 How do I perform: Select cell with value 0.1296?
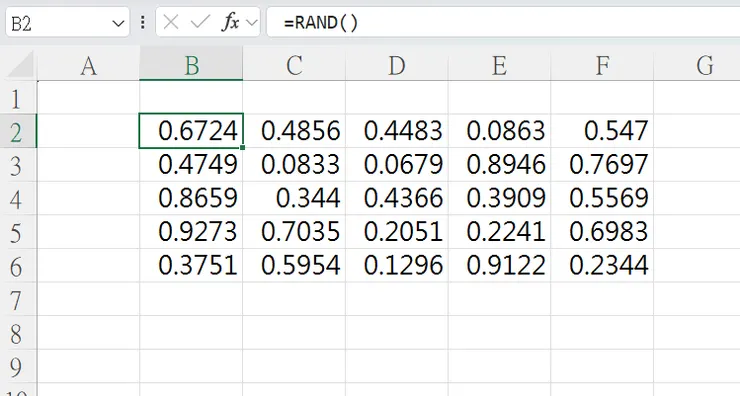[x=396, y=265]
